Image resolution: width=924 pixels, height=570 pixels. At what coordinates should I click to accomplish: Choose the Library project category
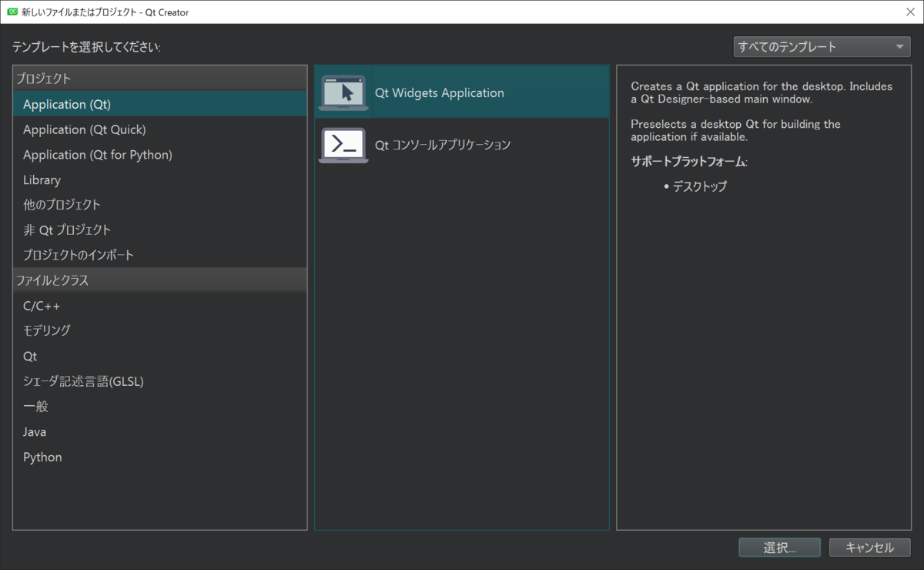(160, 179)
